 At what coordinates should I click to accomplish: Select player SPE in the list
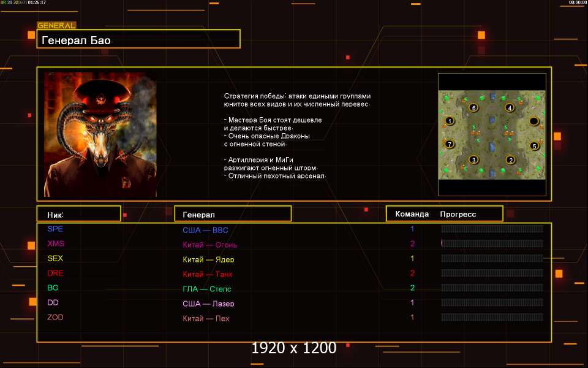[55, 229]
